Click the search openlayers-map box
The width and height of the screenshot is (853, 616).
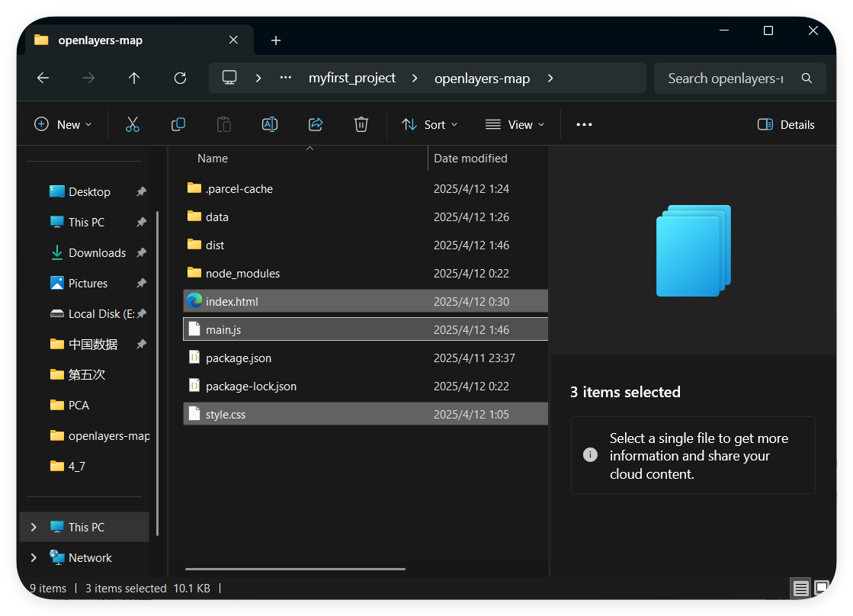pyautogui.click(x=730, y=78)
